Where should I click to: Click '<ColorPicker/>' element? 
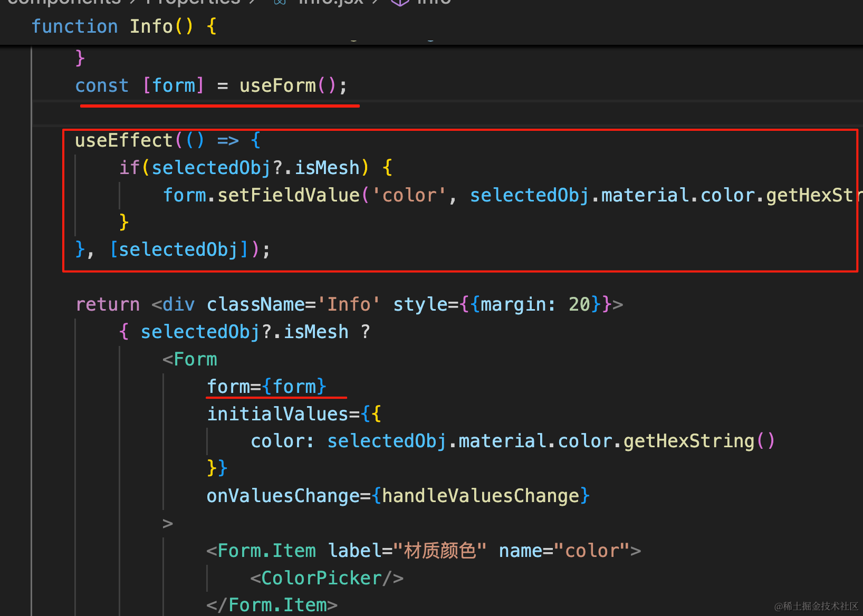[327, 578]
